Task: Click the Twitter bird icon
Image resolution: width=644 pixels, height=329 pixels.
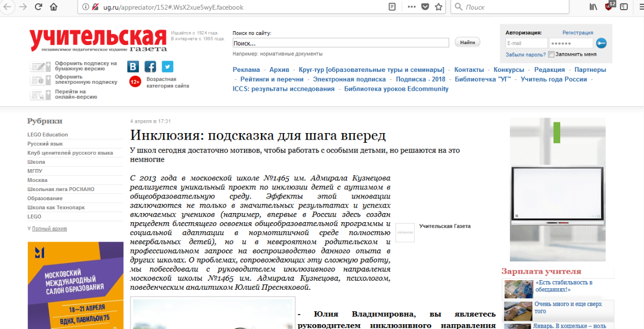Action: click(167, 67)
